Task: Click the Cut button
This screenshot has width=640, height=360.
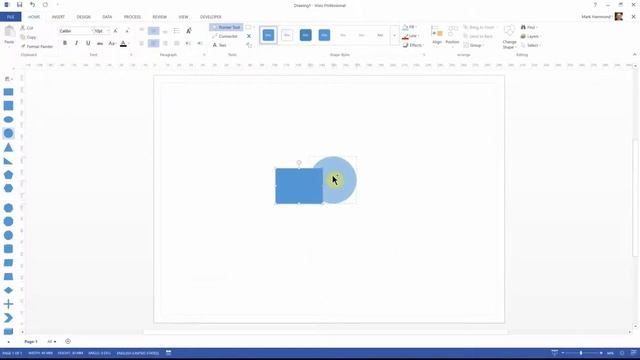Action: (x=27, y=28)
